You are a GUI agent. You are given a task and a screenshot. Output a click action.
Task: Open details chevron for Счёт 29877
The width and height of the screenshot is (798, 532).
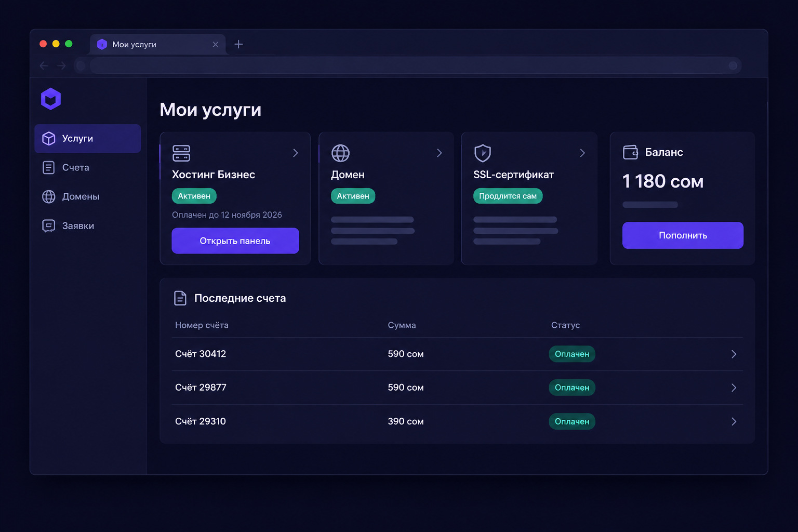[734, 388]
